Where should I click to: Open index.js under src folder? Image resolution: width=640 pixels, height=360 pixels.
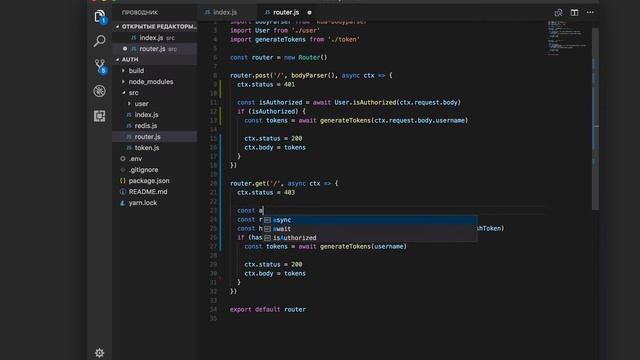coord(155,115)
